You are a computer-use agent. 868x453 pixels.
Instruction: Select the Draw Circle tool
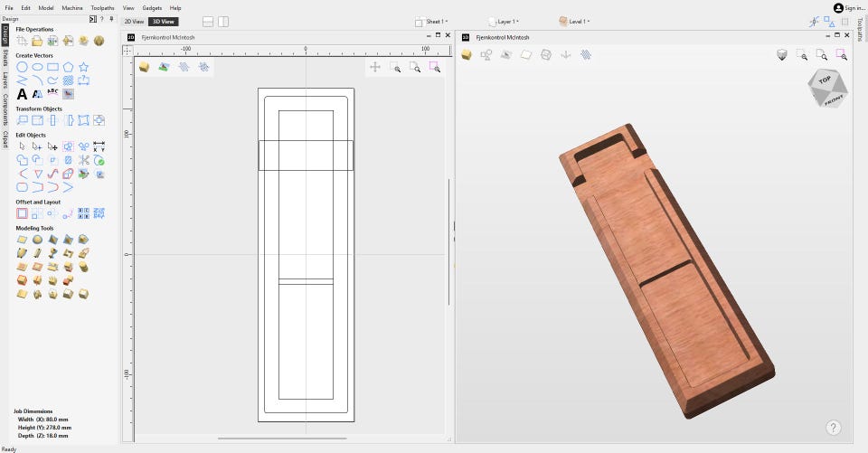[22, 67]
